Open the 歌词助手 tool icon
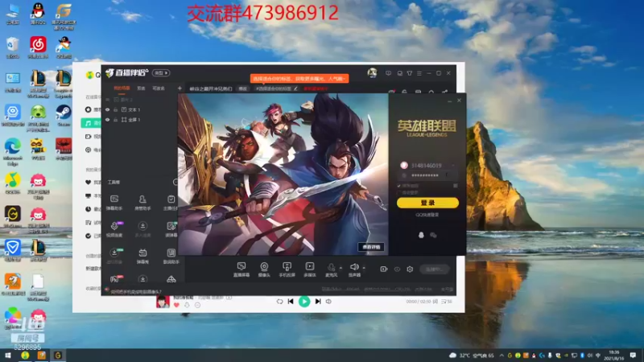The height and width of the screenshot is (362, 644). pos(171,253)
